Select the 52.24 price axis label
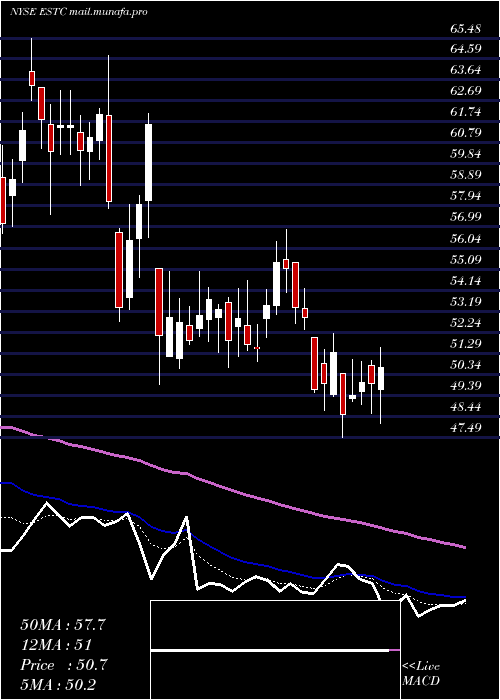Viewport: 500px width, 700px height. click(466, 322)
